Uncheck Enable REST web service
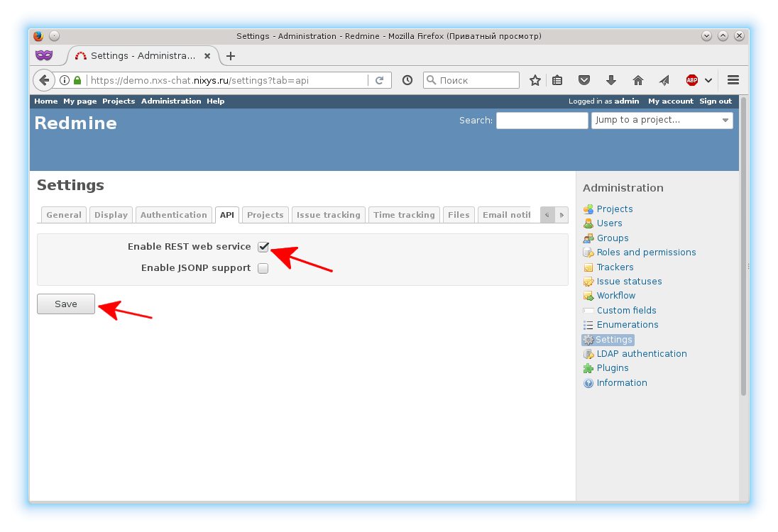This screenshot has width=778, height=532. click(x=263, y=247)
